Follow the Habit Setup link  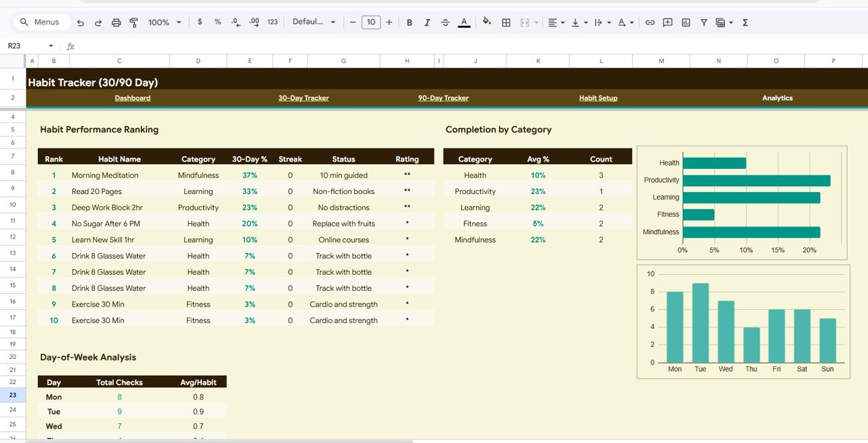pyautogui.click(x=598, y=98)
